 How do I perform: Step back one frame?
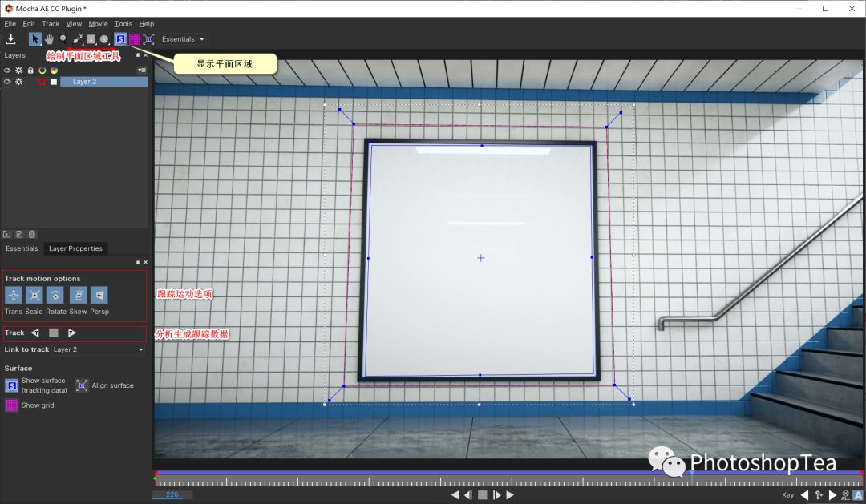click(468, 495)
